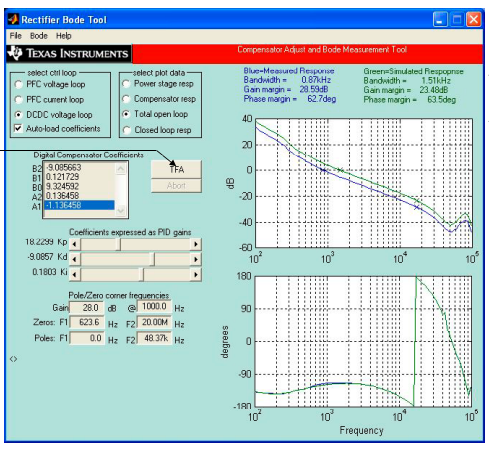Select highlighted coefficient -1.136458
489x450 pixels.
pos(79,205)
